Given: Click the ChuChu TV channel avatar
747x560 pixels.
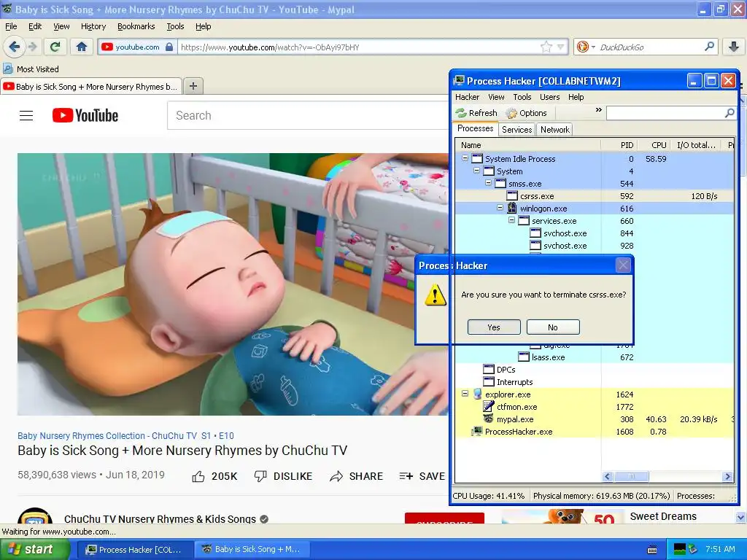Looking at the screenshot, I should click(35, 516).
